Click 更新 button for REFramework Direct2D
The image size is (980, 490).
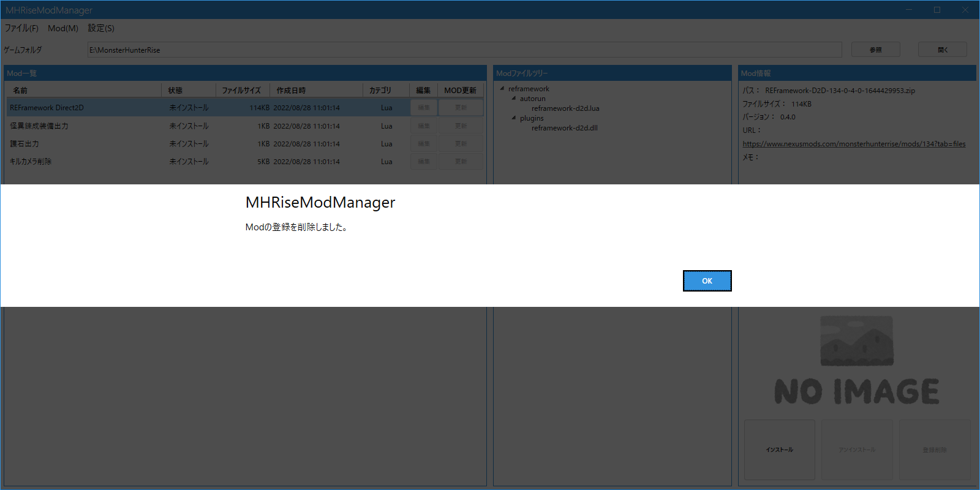click(461, 107)
